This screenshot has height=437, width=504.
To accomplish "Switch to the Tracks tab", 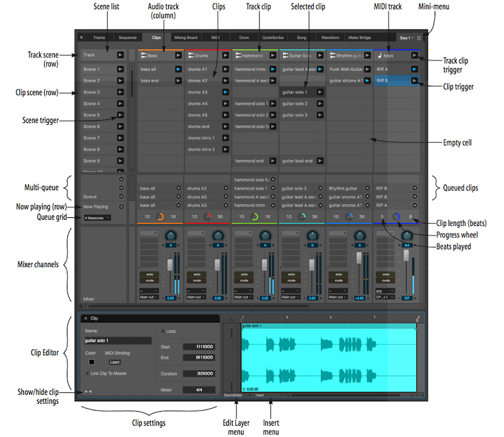I will click(x=99, y=38).
